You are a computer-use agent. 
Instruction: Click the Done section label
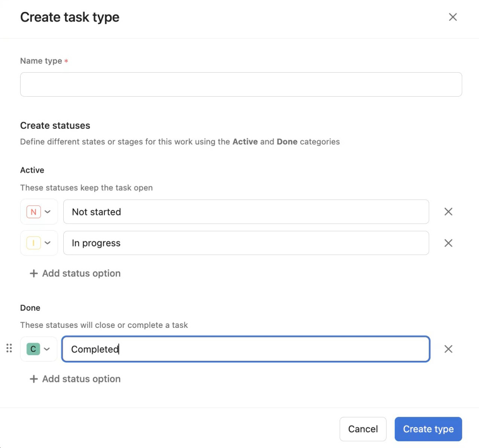tap(30, 308)
